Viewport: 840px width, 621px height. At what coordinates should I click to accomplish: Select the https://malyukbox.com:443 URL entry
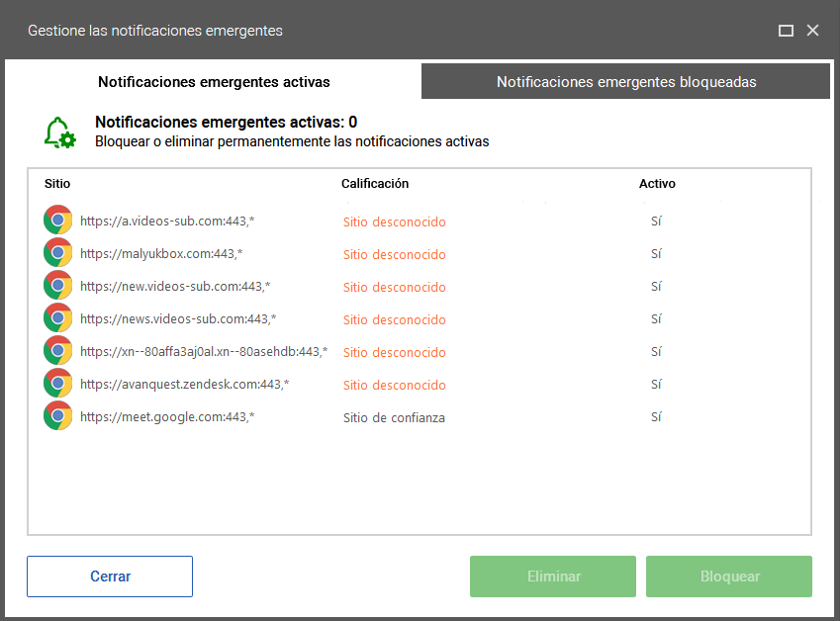coord(161,253)
